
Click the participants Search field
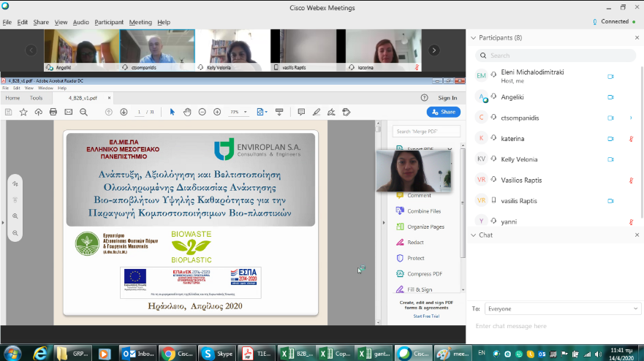[556, 56]
